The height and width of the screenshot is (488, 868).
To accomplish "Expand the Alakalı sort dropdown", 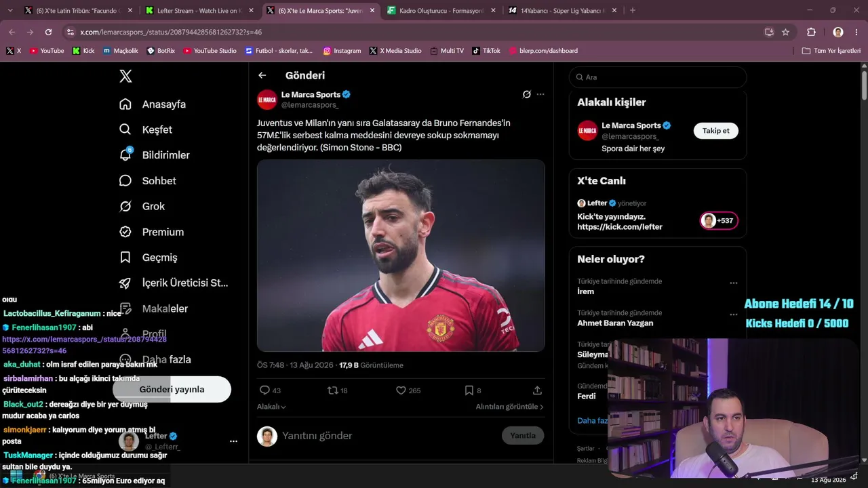I will click(271, 407).
